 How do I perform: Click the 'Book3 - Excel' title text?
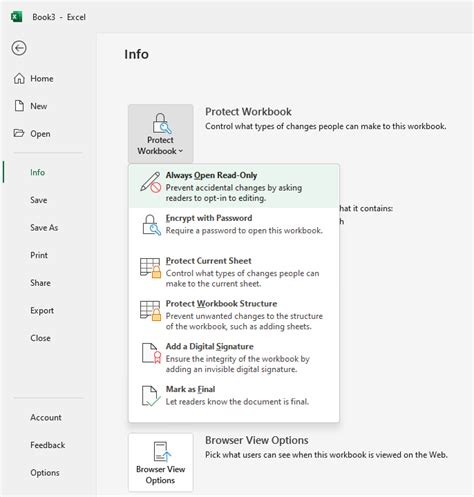pyautogui.click(x=59, y=17)
